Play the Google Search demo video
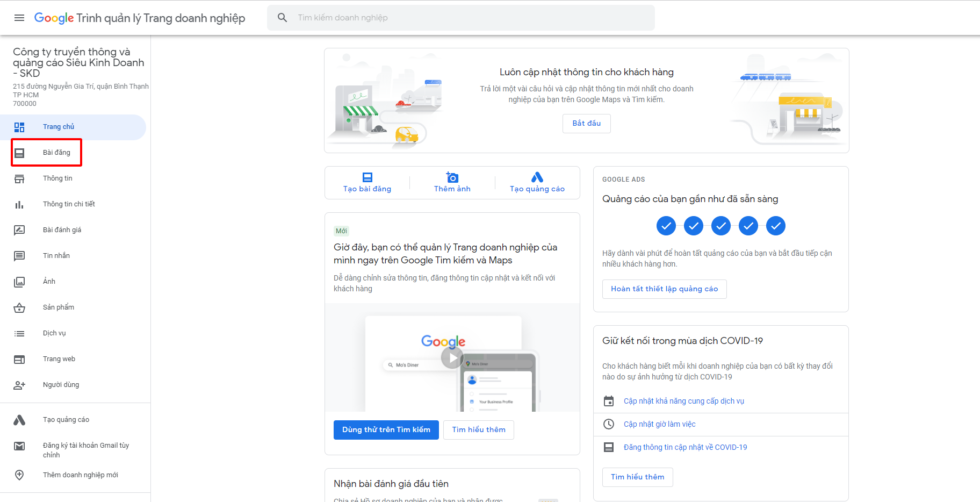The width and height of the screenshot is (980, 502). (452, 357)
